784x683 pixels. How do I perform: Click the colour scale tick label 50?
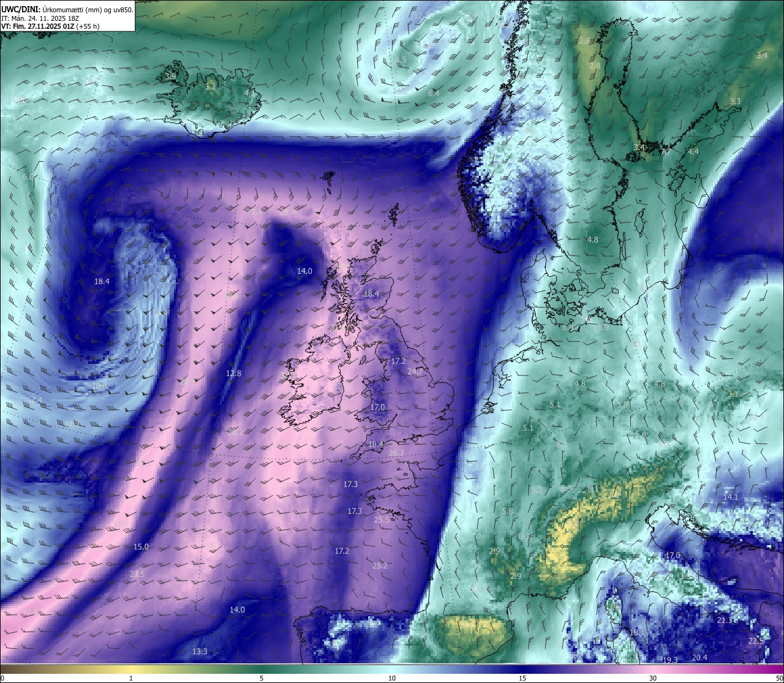(779, 678)
